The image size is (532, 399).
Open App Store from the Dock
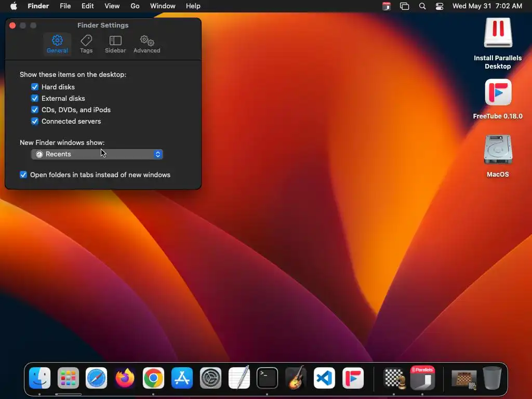(182, 378)
